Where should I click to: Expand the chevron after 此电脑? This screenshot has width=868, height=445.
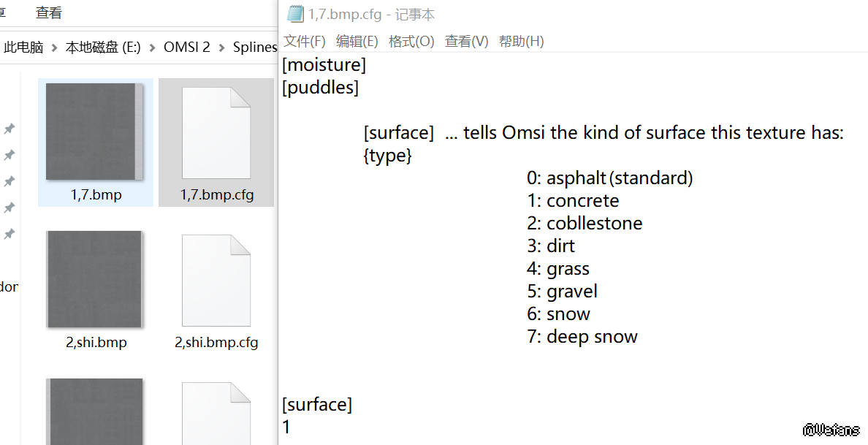(55, 47)
